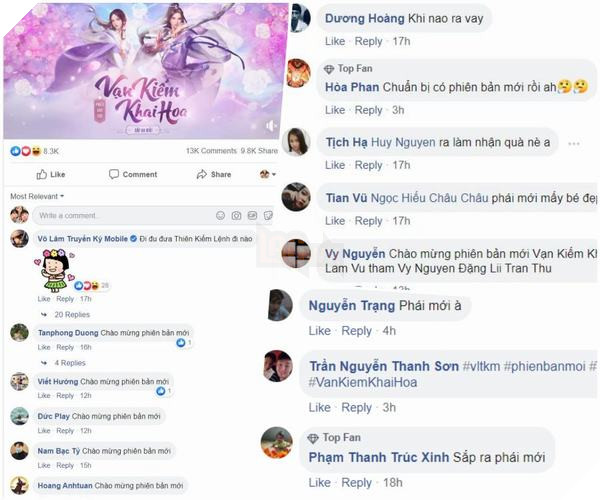Click the camera icon to attach photo
600x500 pixels.
point(236,216)
